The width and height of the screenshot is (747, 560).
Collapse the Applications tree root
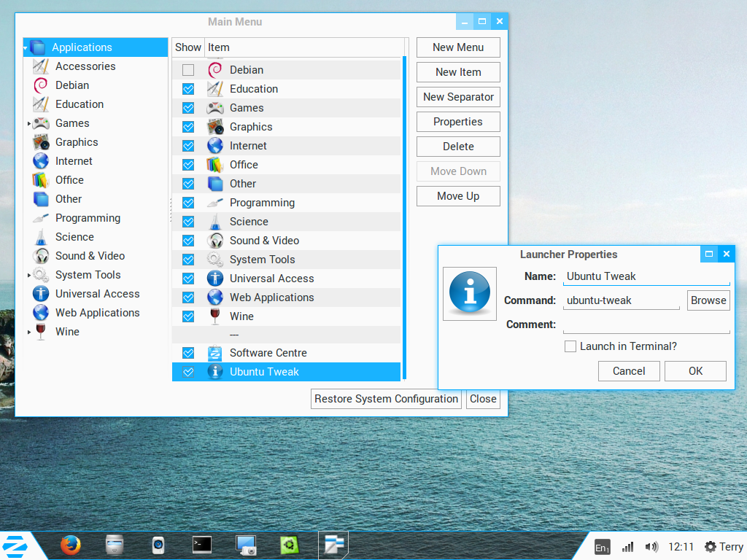click(26, 48)
